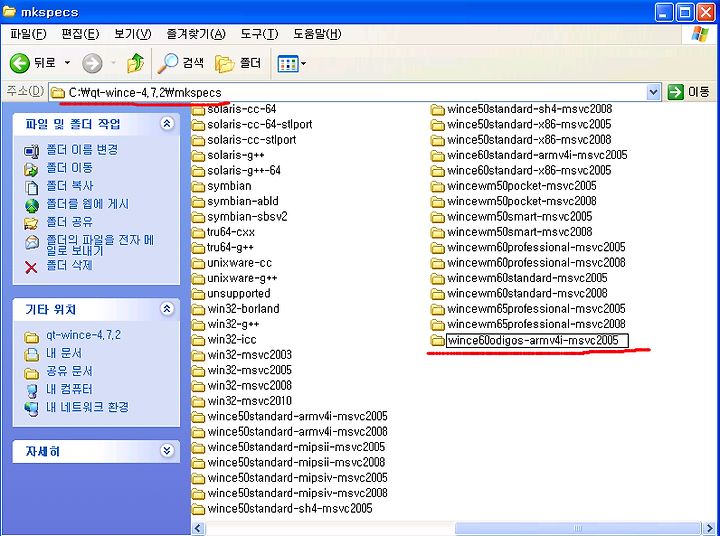
Task: Select the wincewm50pocket-msvc2005 folder icon
Action: pos(438,186)
